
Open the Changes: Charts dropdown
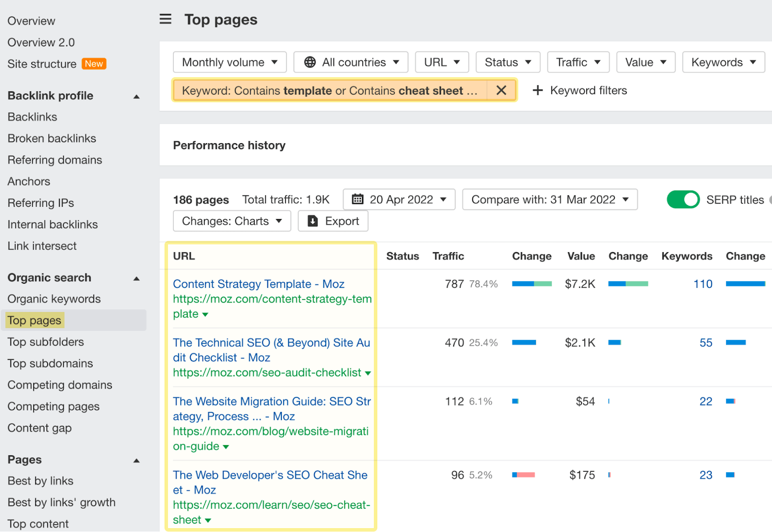(x=232, y=221)
